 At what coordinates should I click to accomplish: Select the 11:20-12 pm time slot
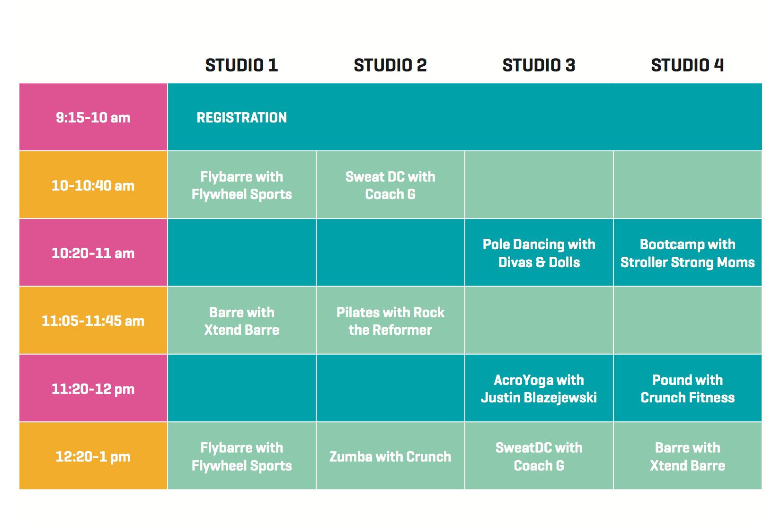coord(93,388)
